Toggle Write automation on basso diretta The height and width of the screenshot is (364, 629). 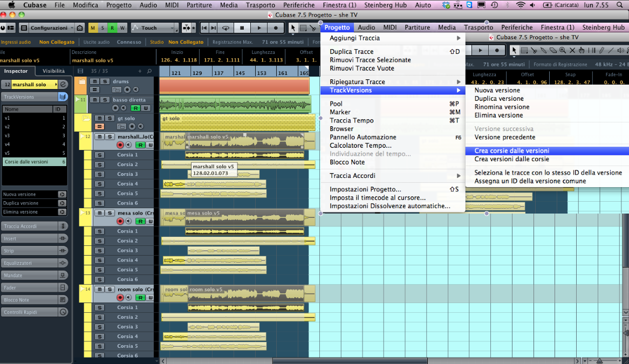click(x=146, y=108)
